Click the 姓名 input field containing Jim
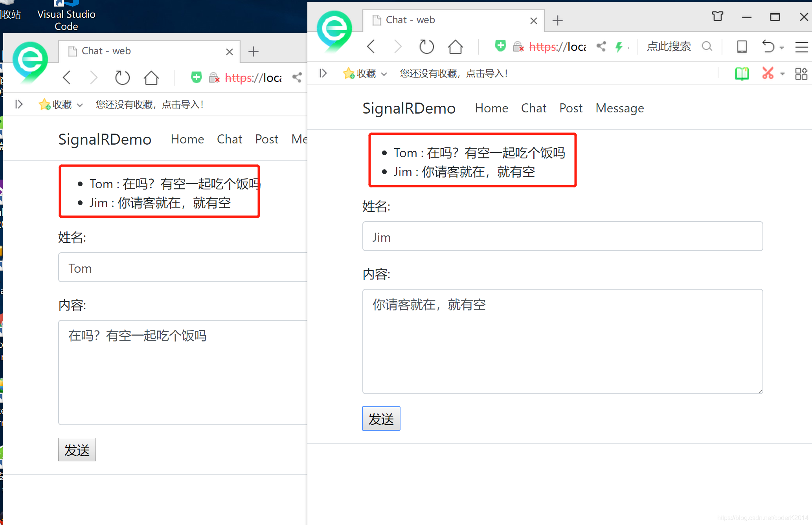812x525 pixels. [x=562, y=237]
